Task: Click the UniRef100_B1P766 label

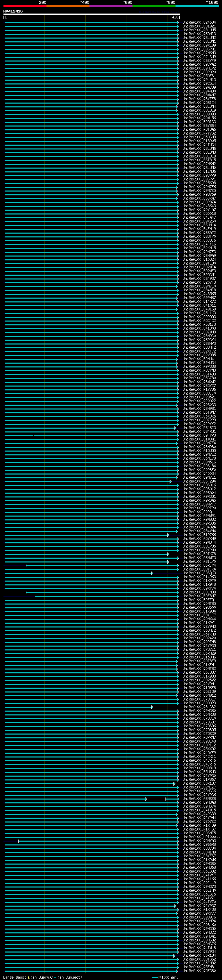Action: coord(199,535)
